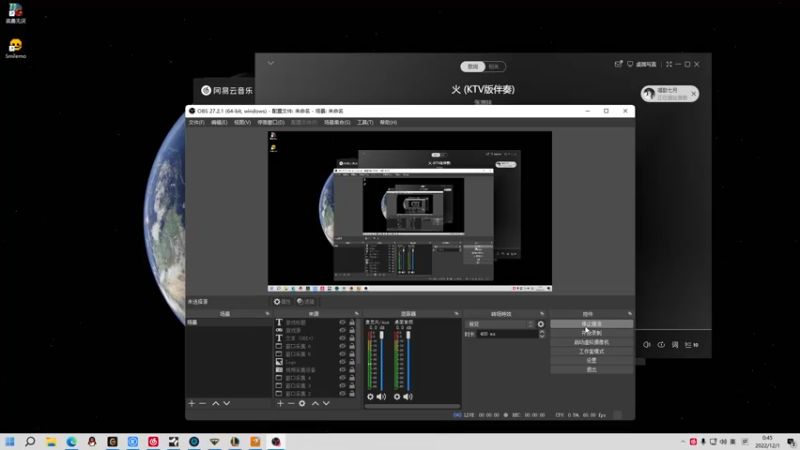Hide the 窗口采集 5 source
800x450 pixels.
click(342, 354)
